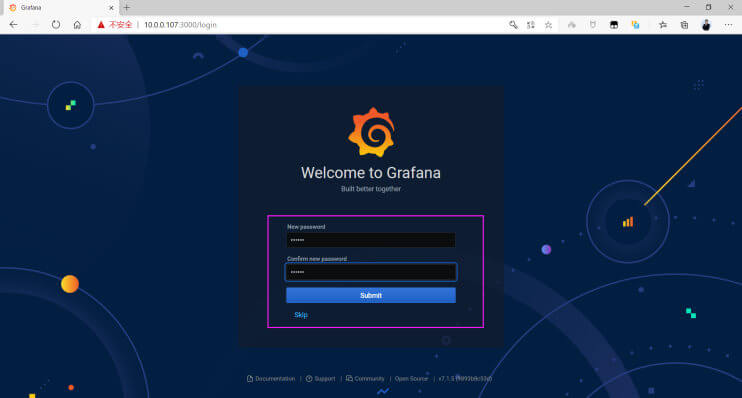Click the New password field
Viewport: 742px width, 398px height.
tap(371, 240)
